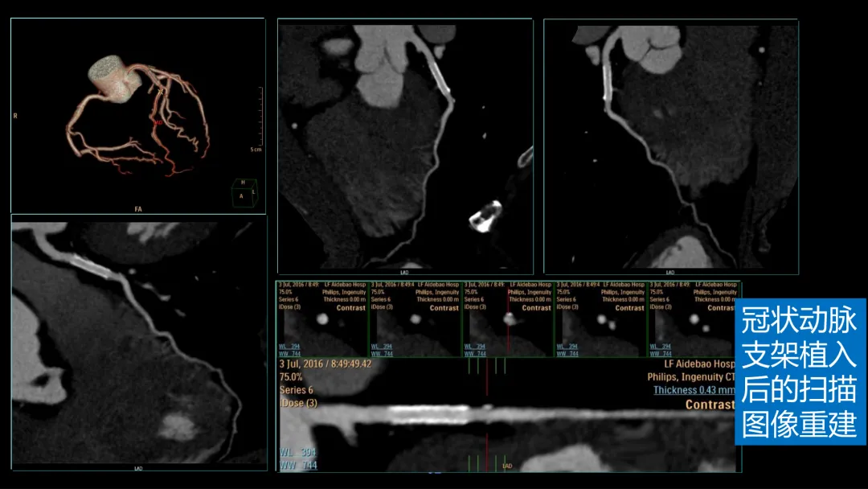Click the 5 cm scale ruler
This screenshot has width=868, height=489.
[259, 118]
